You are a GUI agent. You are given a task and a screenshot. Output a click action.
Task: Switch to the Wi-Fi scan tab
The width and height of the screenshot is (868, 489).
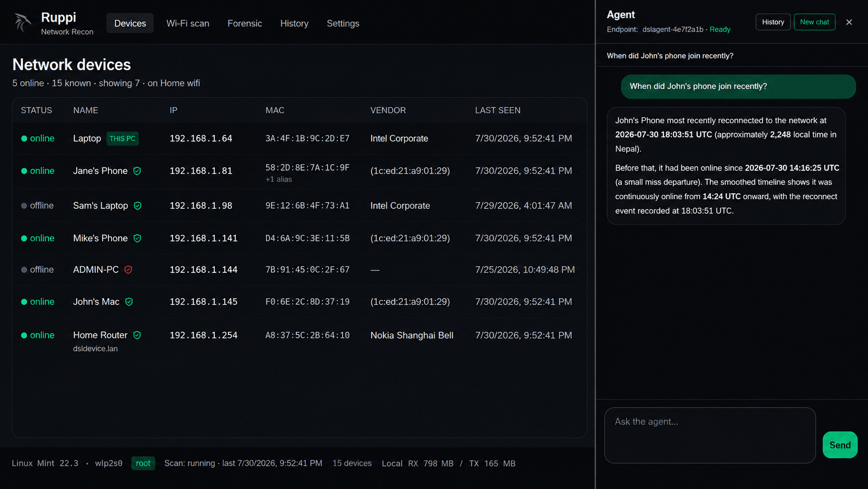click(x=187, y=23)
